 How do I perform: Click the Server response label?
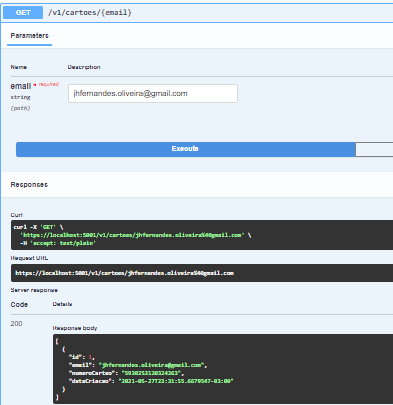(x=34, y=290)
